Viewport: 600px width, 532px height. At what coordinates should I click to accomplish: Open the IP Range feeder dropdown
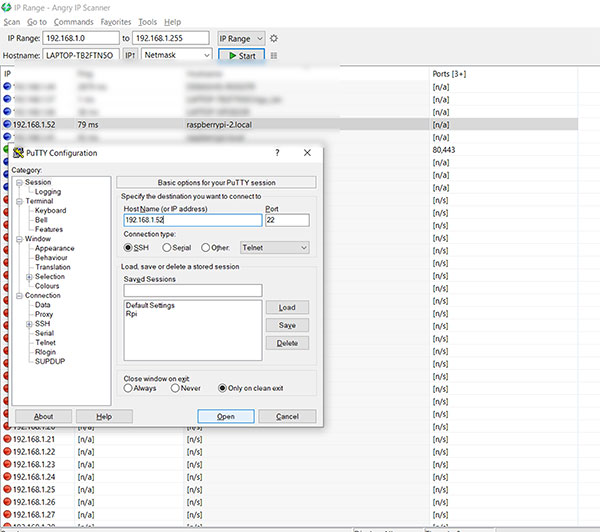[241, 38]
